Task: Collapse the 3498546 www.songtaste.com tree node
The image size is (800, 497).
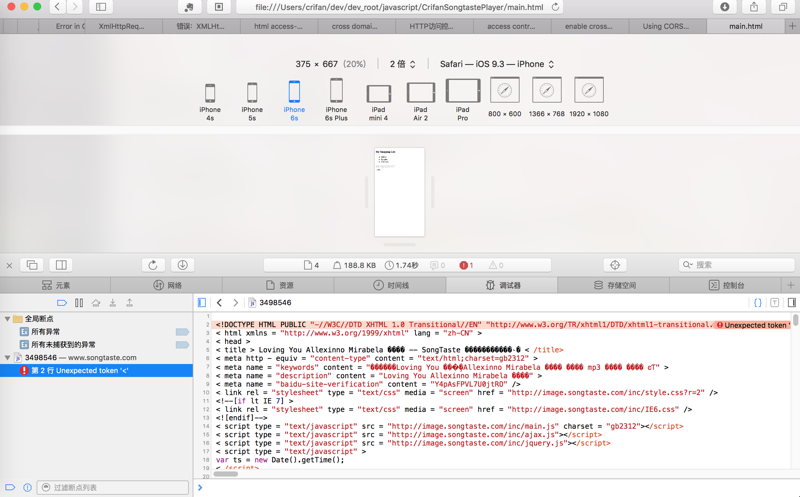Action: click(x=7, y=358)
